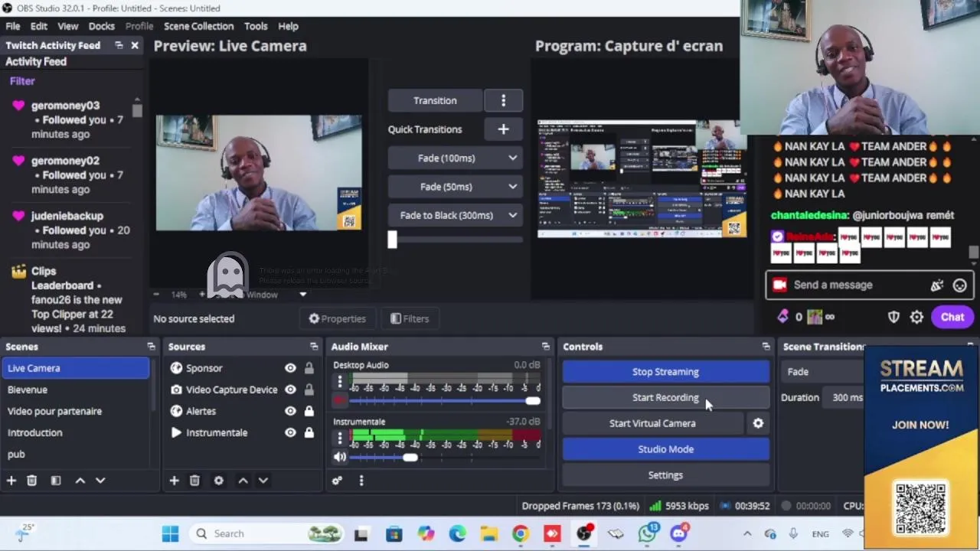Open Transition three-dot options menu

(x=503, y=100)
